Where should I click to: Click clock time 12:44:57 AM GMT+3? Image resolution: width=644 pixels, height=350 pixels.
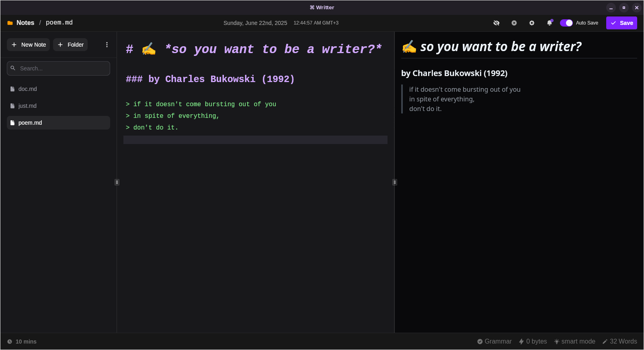pyautogui.click(x=316, y=23)
